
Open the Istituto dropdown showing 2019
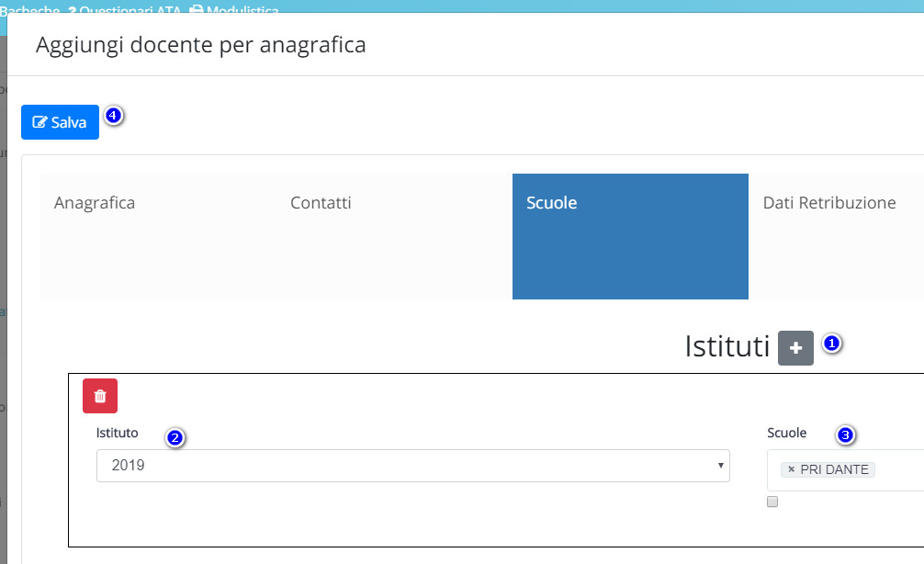tap(413, 466)
